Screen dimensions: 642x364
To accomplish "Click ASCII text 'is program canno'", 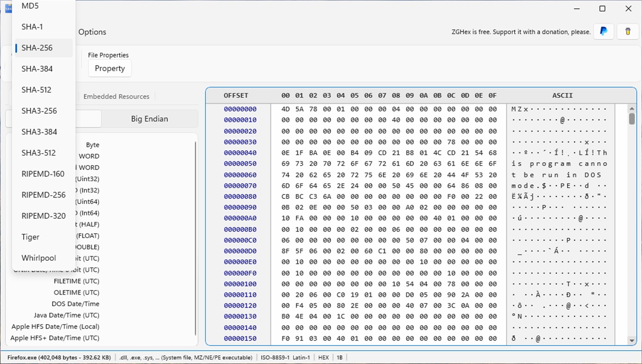I will (x=559, y=164).
